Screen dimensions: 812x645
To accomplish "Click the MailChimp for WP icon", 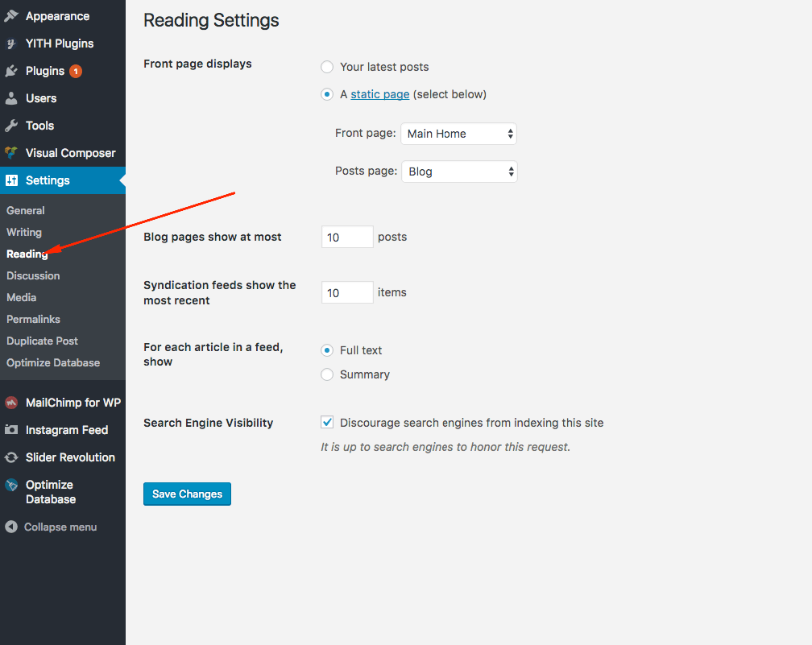I will click(11, 403).
